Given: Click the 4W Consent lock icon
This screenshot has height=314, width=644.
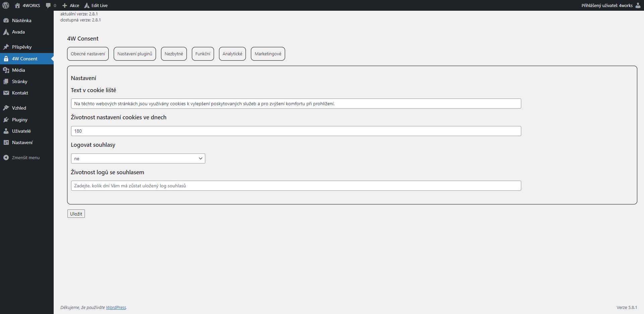Looking at the screenshot, I should 6,59.
